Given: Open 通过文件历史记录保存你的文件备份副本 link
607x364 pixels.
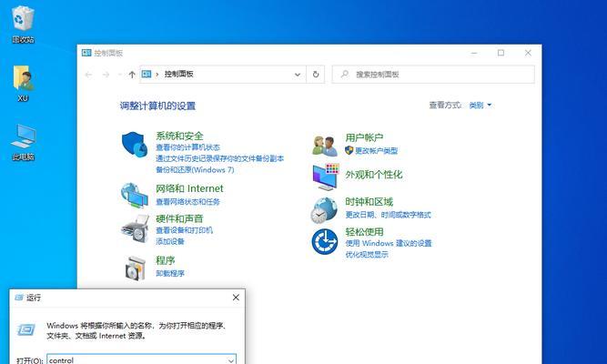Looking at the screenshot, I should tap(219, 158).
